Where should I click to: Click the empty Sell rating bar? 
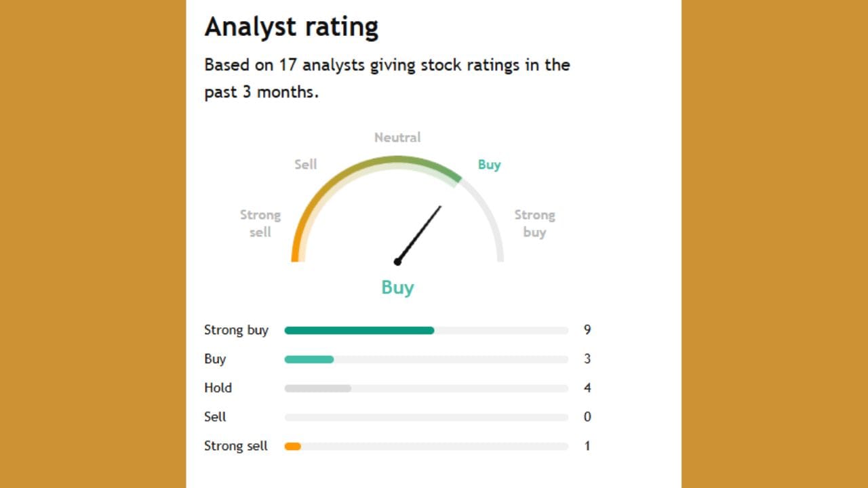(426, 418)
